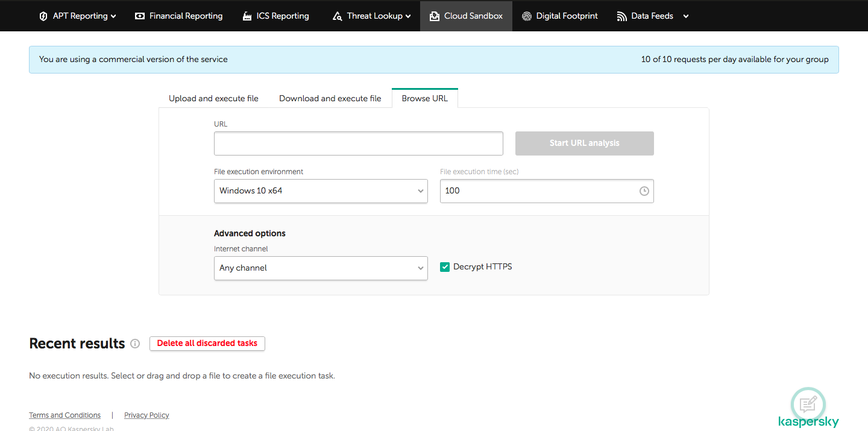This screenshot has width=868, height=431.
Task: Click the ICS Reporting factory icon
Action: [247, 16]
